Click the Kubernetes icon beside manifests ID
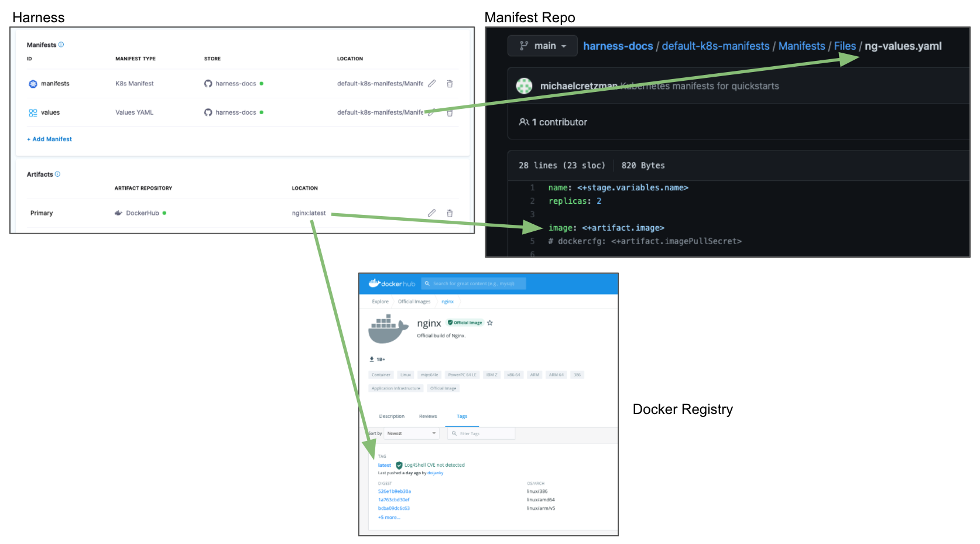 [x=33, y=84]
